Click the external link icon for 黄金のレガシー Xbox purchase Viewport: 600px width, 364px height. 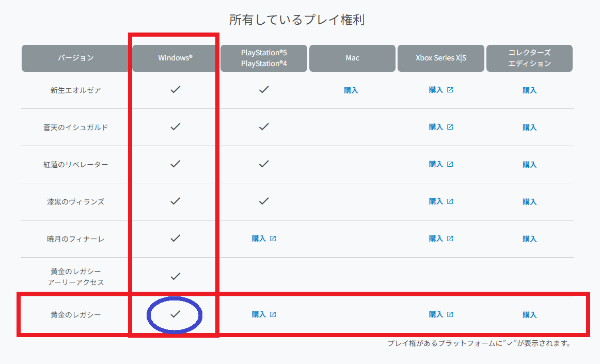[x=451, y=314]
